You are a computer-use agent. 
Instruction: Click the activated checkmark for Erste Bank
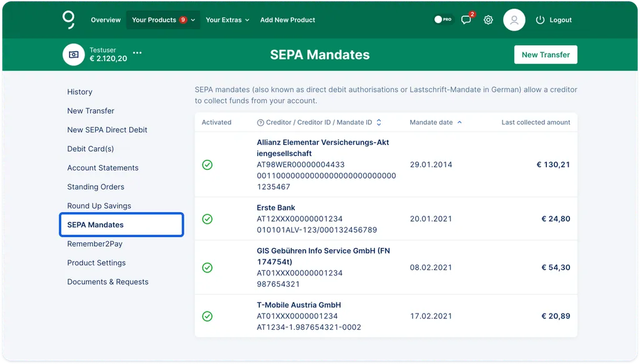pos(207,219)
